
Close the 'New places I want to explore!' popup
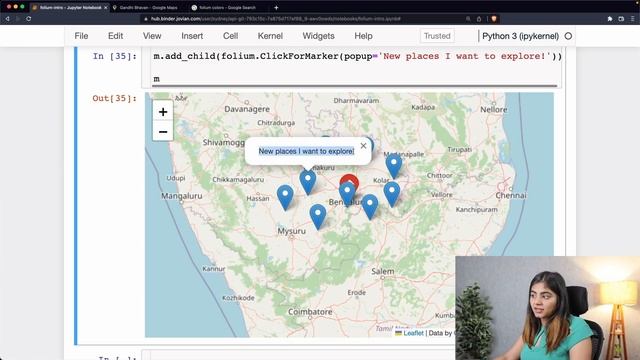(x=363, y=146)
